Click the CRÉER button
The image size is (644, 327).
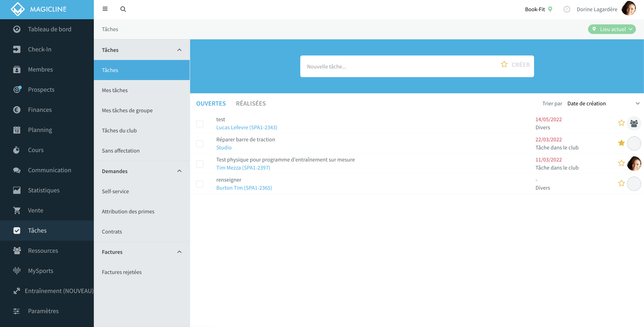[x=521, y=65]
